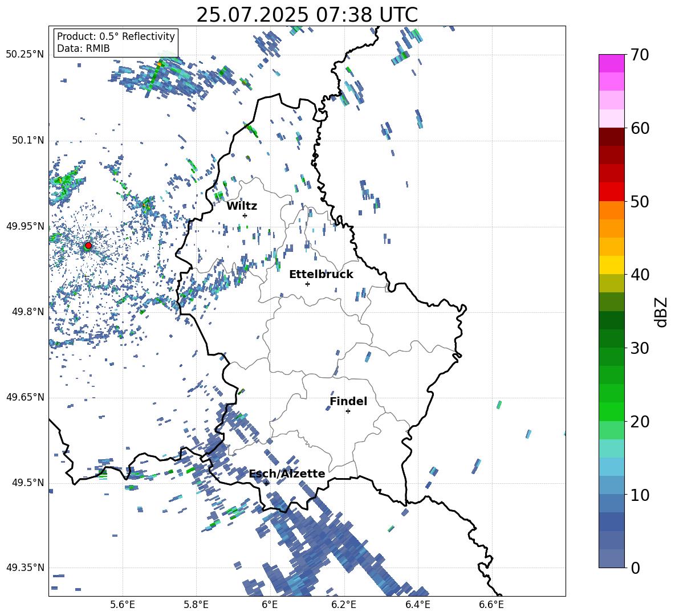Viewport: 675px width, 616px height.
Task: Click the 49.35°N latitude label
Action: click(25, 568)
